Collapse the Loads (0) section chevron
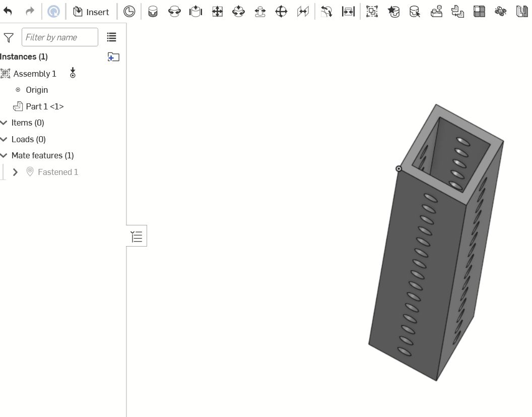The height and width of the screenshot is (417, 532). point(4,139)
